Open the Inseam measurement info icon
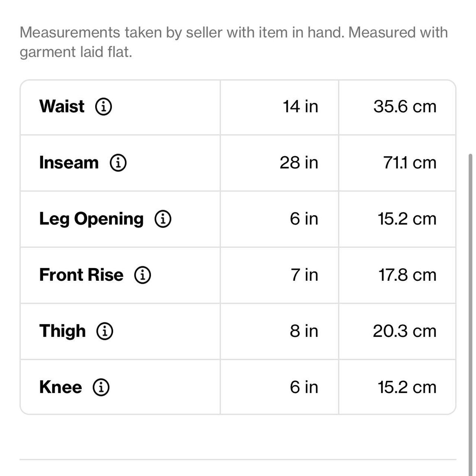The width and height of the screenshot is (476, 476). pos(118,163)
